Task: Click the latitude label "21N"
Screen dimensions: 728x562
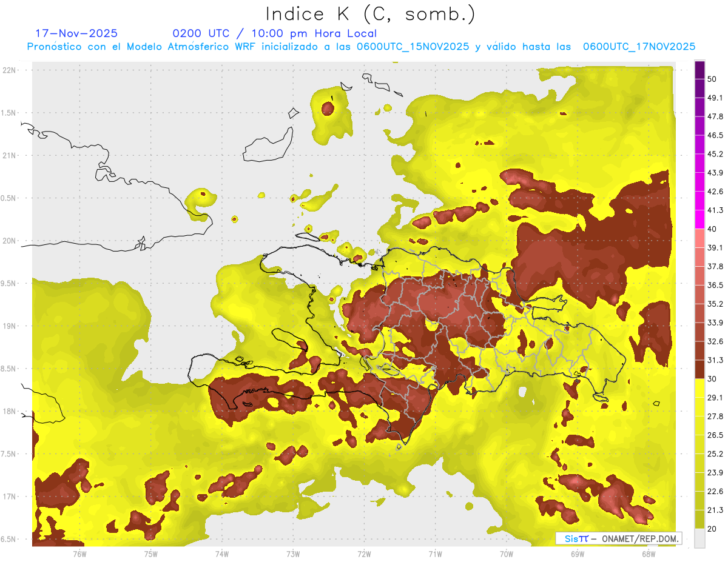Action: [10, 155]
